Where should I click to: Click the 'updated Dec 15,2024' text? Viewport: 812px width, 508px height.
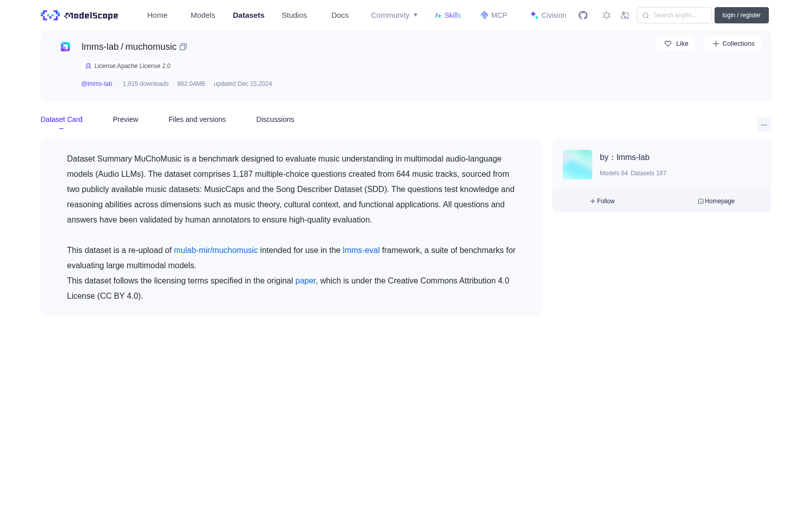click(243, 84)
